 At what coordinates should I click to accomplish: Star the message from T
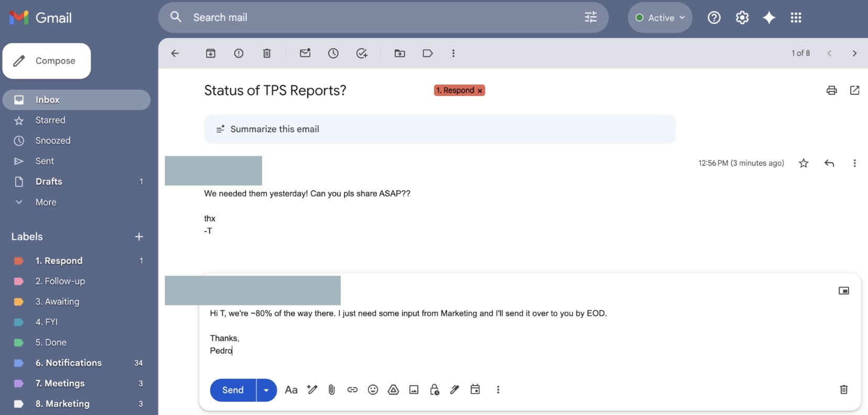tap(803, 163)
